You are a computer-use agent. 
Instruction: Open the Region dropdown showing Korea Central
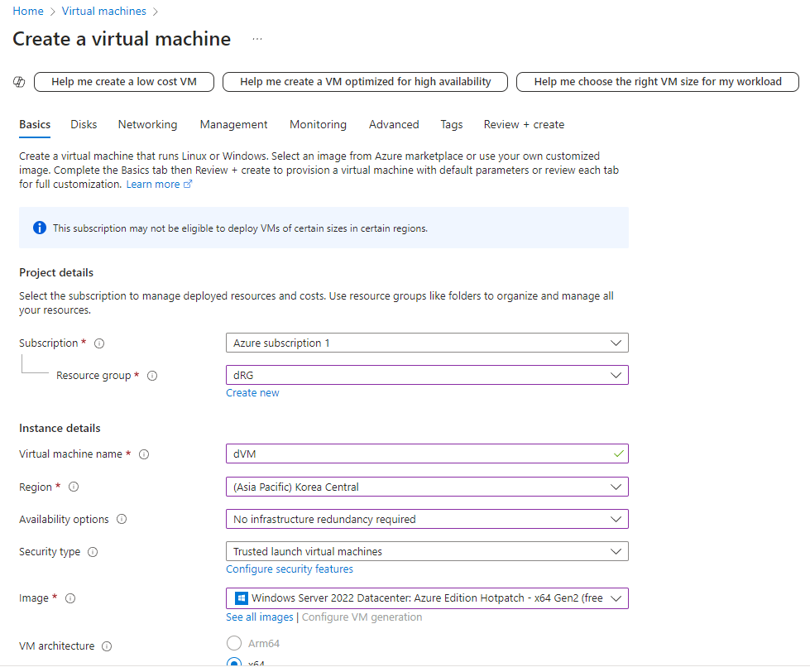[x=427, y=487]
